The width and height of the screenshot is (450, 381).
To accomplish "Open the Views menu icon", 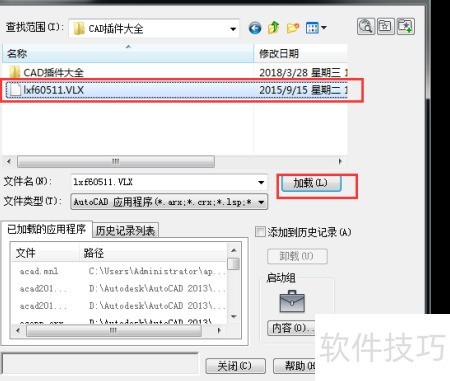I will pyautogui.click(x=316, y=28).
